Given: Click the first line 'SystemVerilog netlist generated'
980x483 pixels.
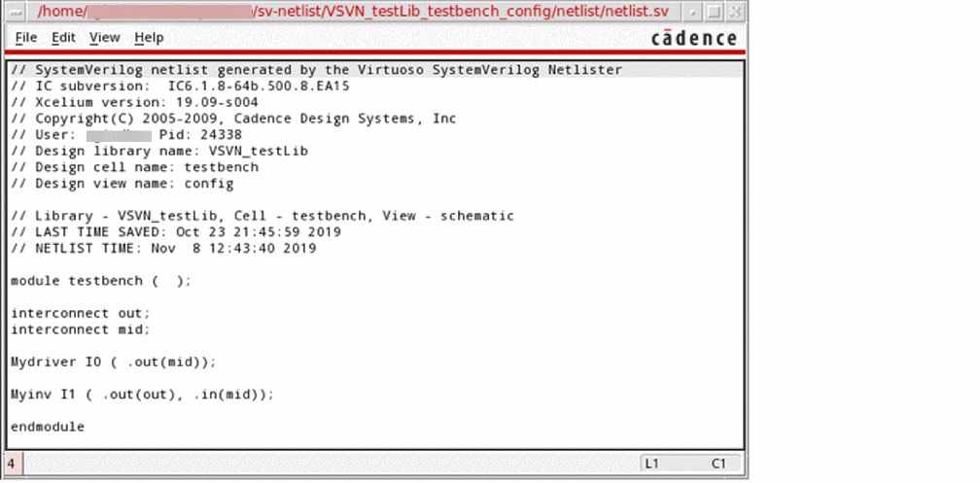Looking at the screenshot, I should (x=317, y=70).
